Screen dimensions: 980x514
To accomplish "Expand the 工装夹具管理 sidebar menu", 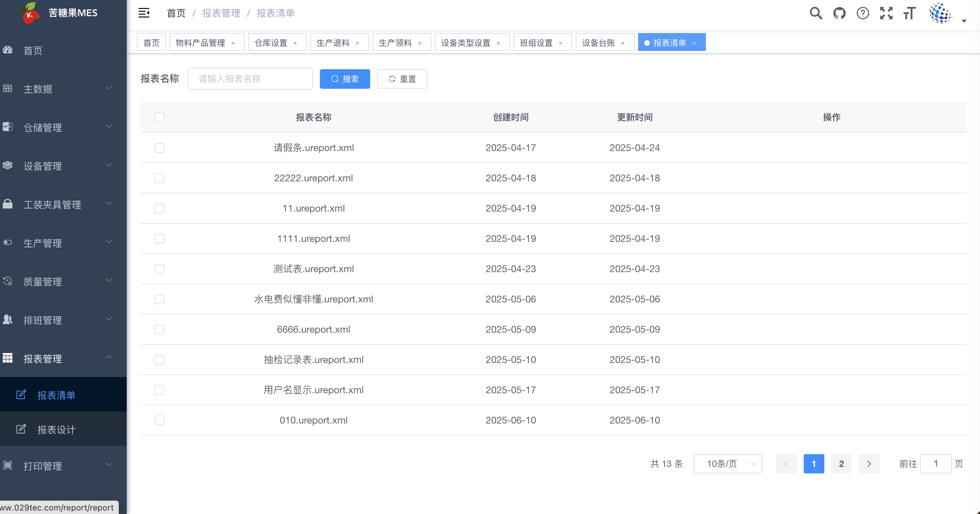I will point(63,204).
